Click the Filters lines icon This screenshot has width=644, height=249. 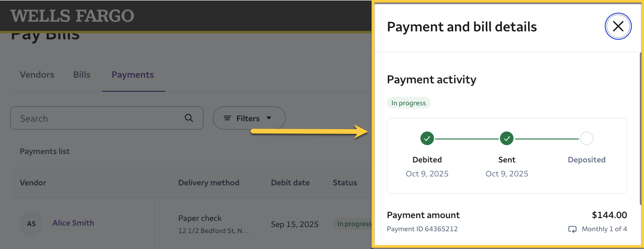227,118
